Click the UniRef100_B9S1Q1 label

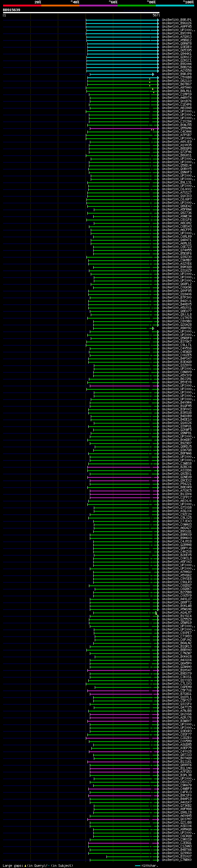tap(176, 531)
